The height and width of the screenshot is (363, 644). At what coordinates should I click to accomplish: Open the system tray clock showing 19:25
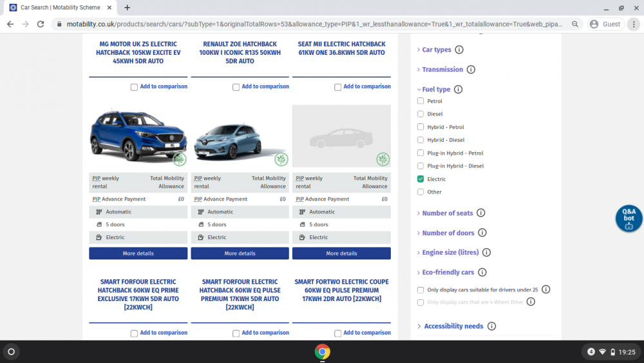(627, 352)
